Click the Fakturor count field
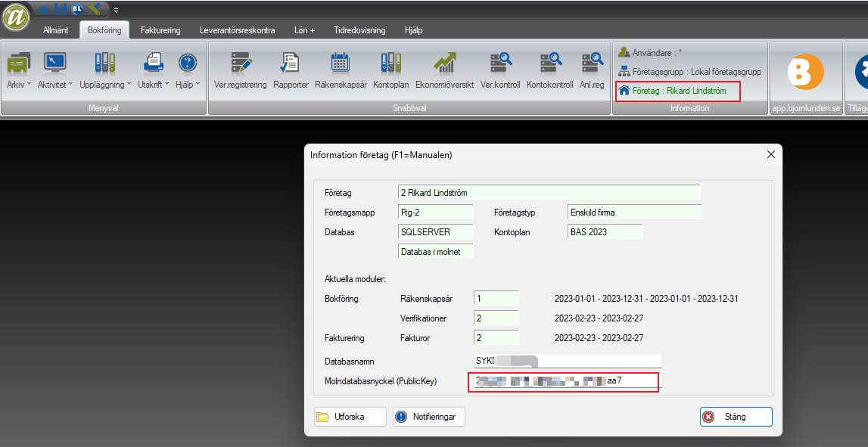This screenshot has width=868, height=447. point(496,337)
